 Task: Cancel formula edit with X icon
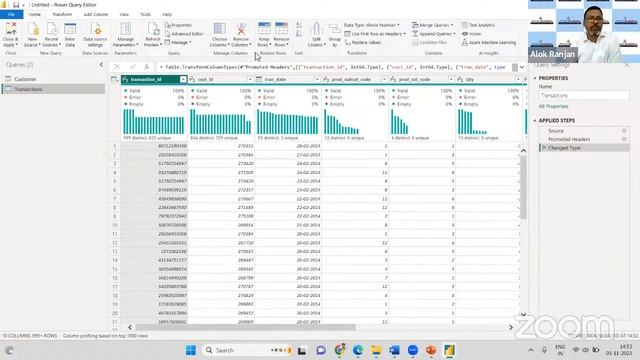point(117,67)
